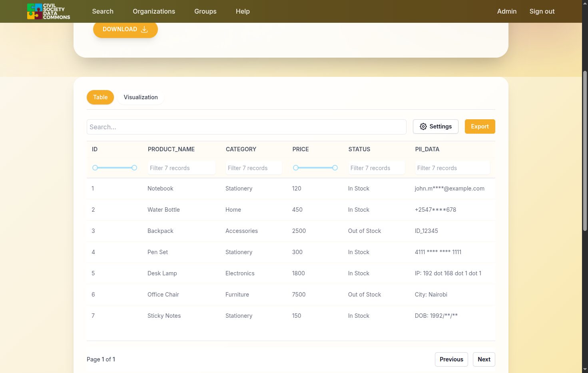Screen dimensions: 588x373
Task: Click the john.m****@example.com cell
Action: tap(450, 189)
